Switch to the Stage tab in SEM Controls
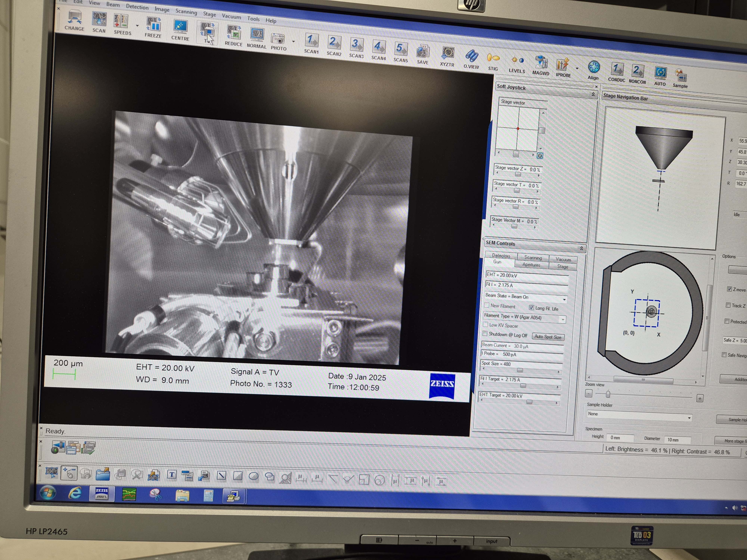The width and height of the screenshot is (747, 560). (563, 266)
